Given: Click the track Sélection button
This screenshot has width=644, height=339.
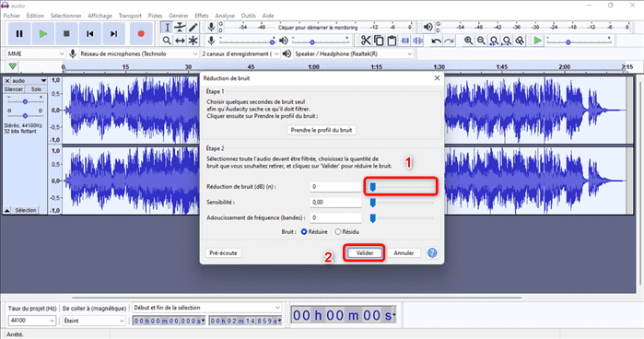Looking at the screenshot, I should coord(26,210).
